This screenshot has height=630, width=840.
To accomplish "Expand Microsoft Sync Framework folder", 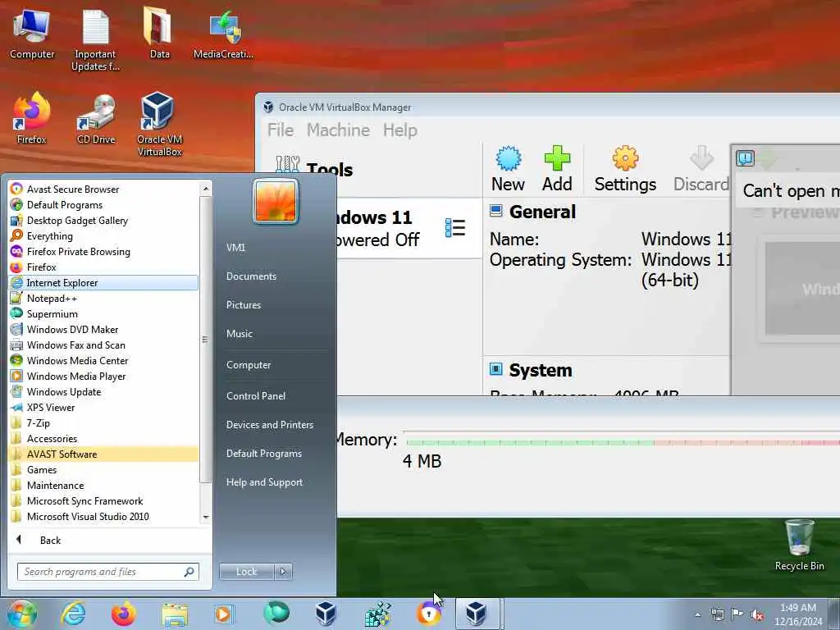I will 103,501.
